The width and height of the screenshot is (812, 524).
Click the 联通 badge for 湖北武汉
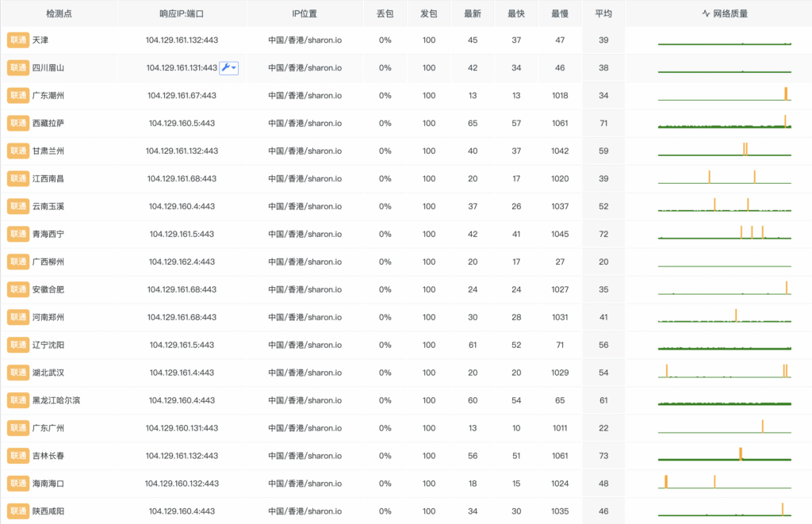17,373
